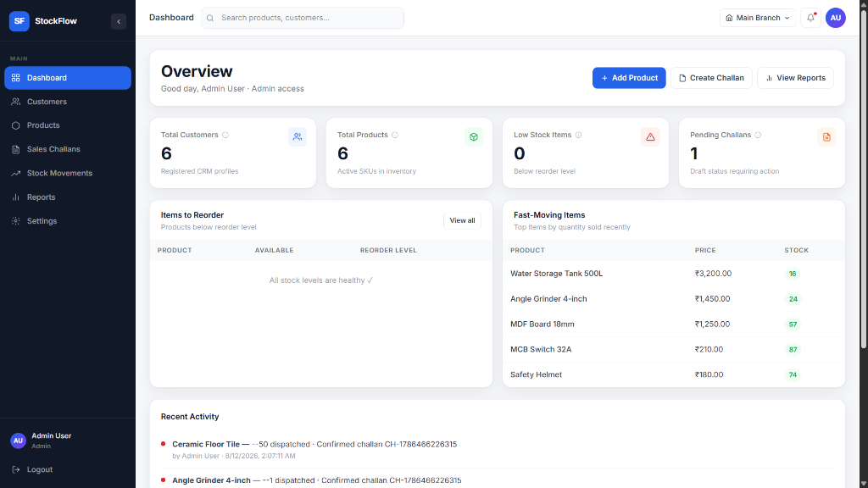Click the AU avatar in the header
The image size is (868, 488).
tap(835, 18)
